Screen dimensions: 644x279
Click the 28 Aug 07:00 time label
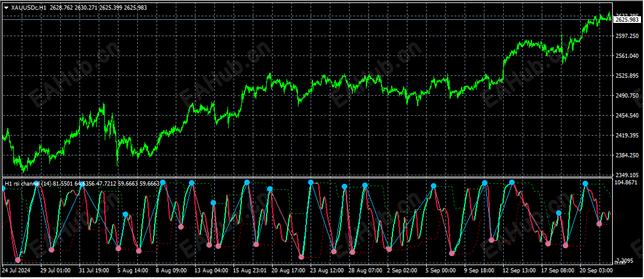365,271
